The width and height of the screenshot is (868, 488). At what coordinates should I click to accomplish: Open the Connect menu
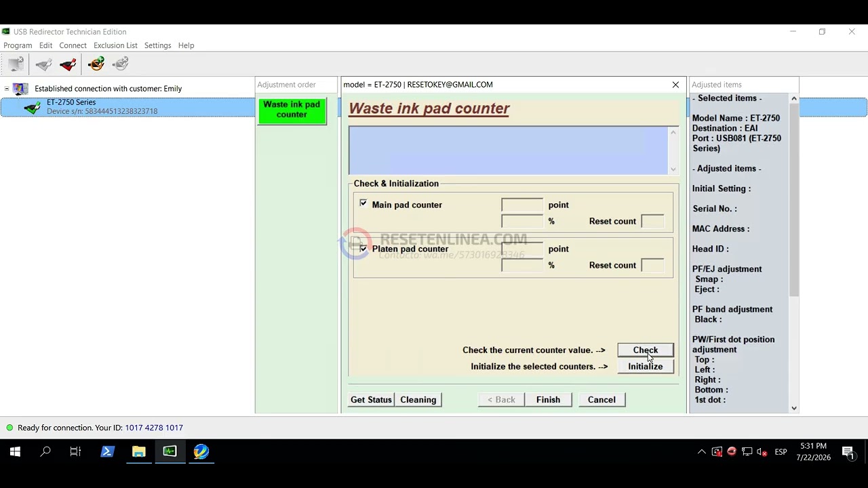click(x=73, y=45)
